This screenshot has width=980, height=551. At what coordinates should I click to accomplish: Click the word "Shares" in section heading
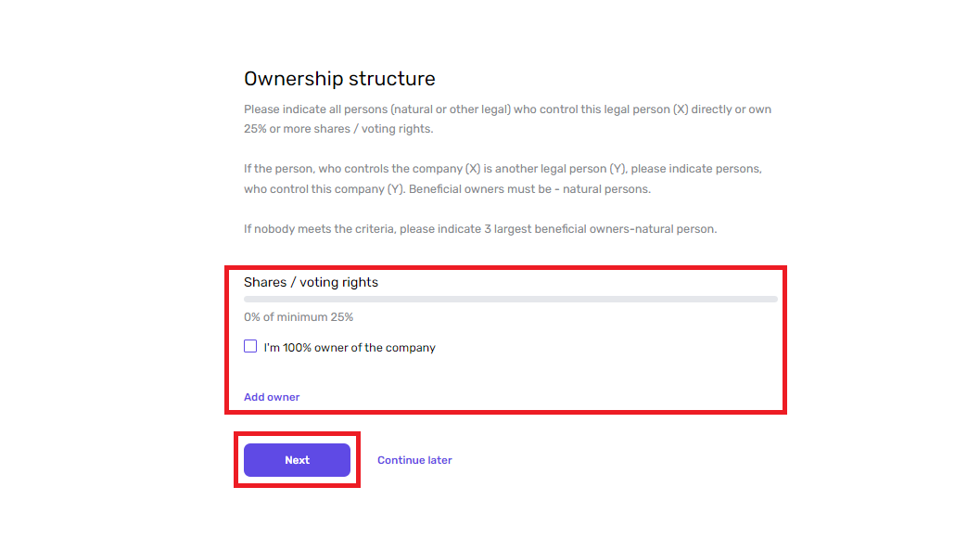(265, 283)
